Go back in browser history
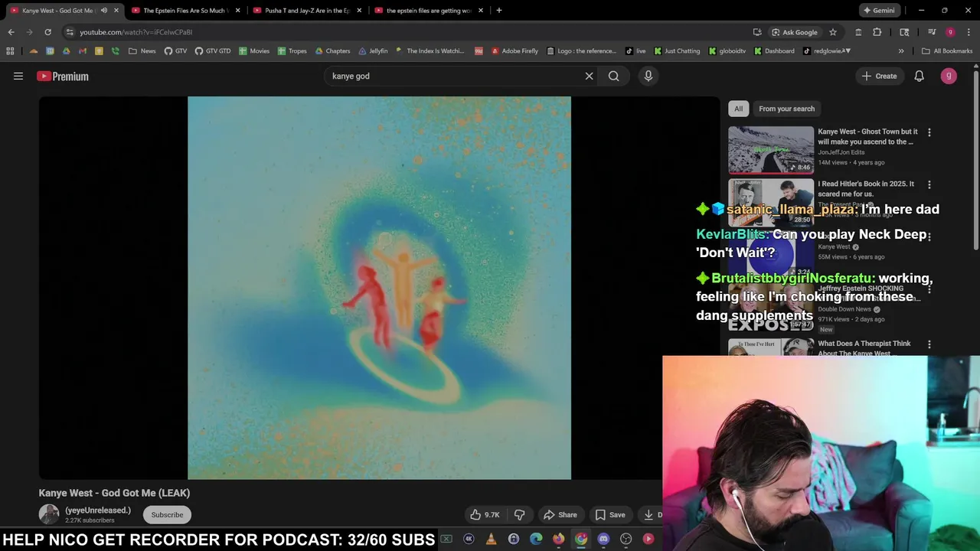 pyautogui.click(x=11, y=32)
